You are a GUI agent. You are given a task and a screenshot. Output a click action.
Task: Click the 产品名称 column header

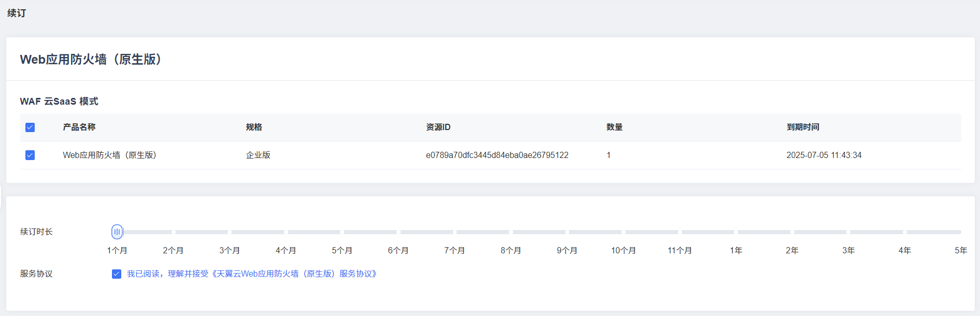point(79,127)
